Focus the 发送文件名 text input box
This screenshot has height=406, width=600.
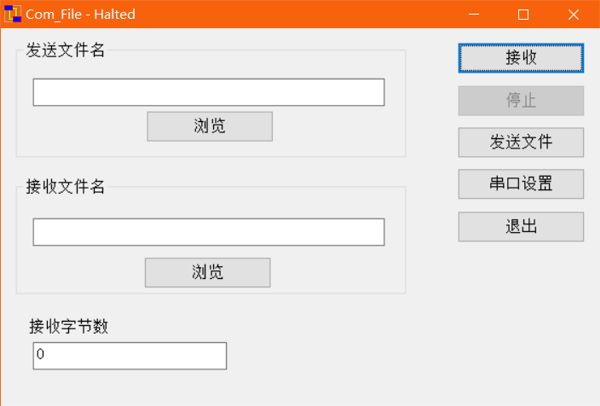(x=208, y=92)
